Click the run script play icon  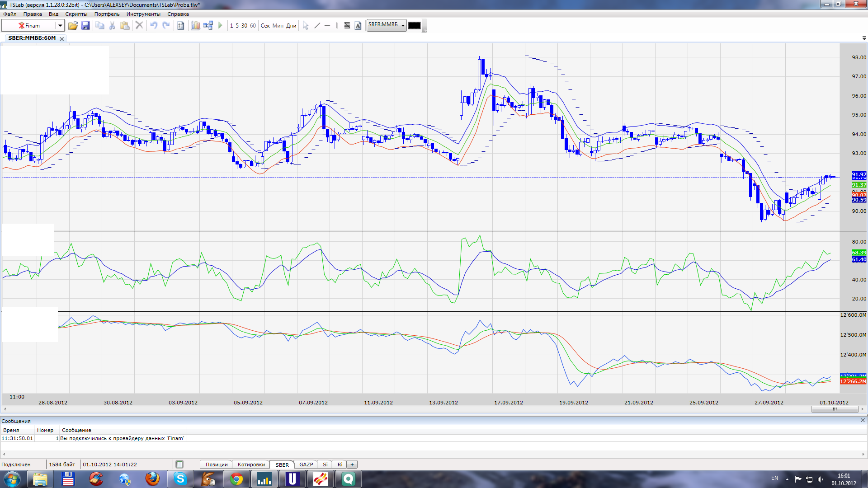220,26
